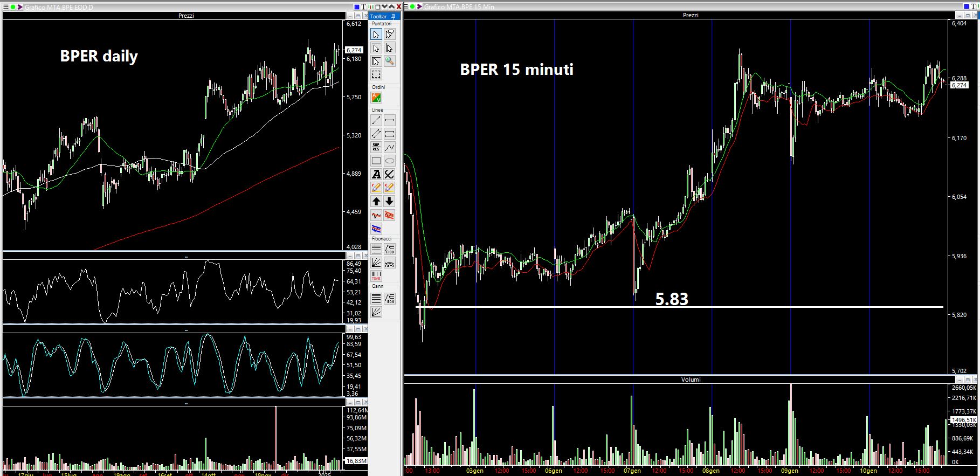Click the BPER daily chart label
This screenshot has width=980, height=476.
click(99, 57)
